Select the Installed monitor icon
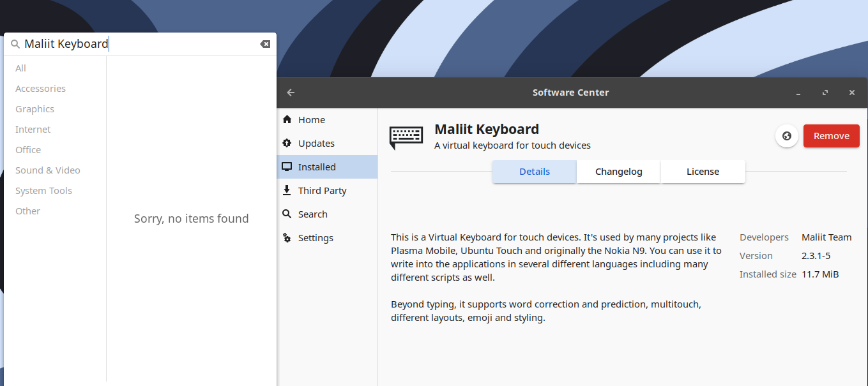Viewport: 868px width, 386px height. [287, 167]
